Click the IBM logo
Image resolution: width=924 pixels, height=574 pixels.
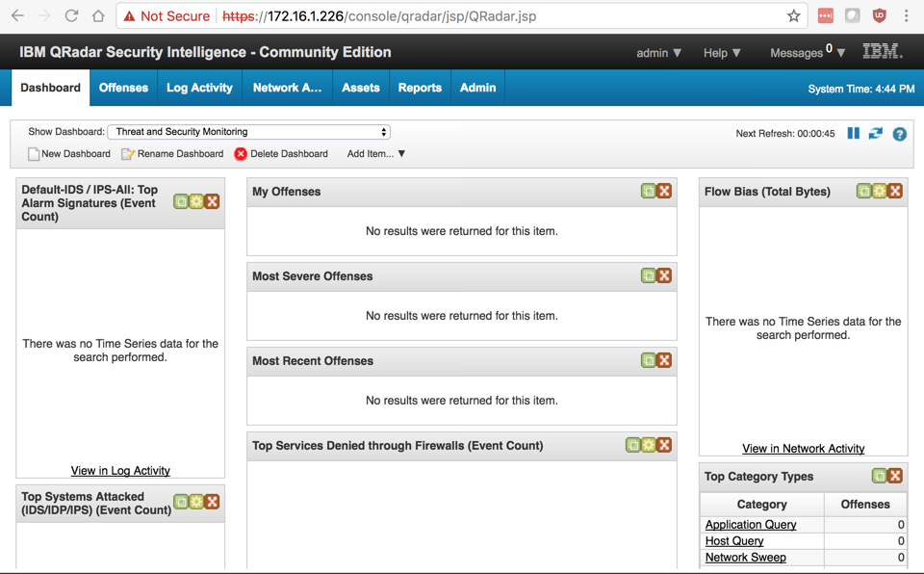click(883, 51)
